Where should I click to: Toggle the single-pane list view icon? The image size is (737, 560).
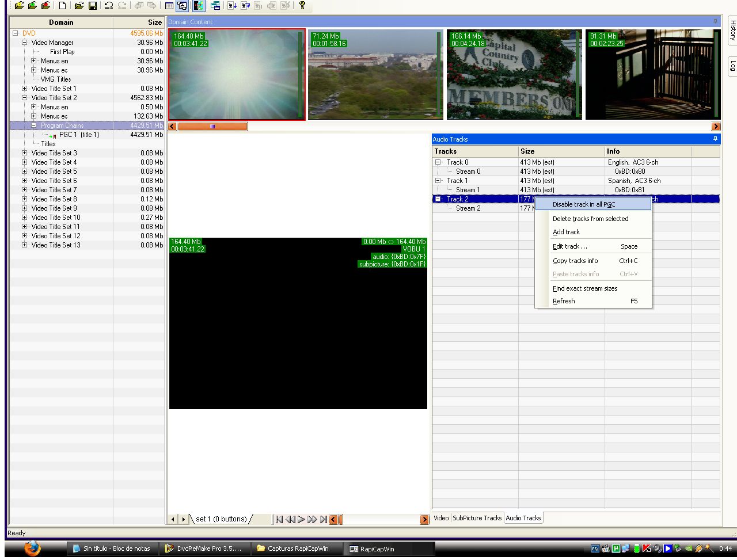pyautogui.click(x=169, y=6)
